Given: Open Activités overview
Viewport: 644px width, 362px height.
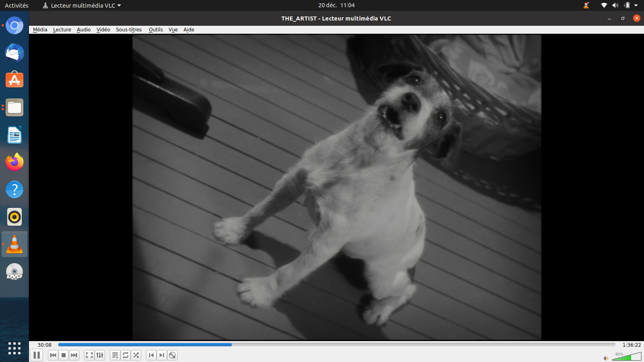Looking at the screenshot, I should (17, 6).
